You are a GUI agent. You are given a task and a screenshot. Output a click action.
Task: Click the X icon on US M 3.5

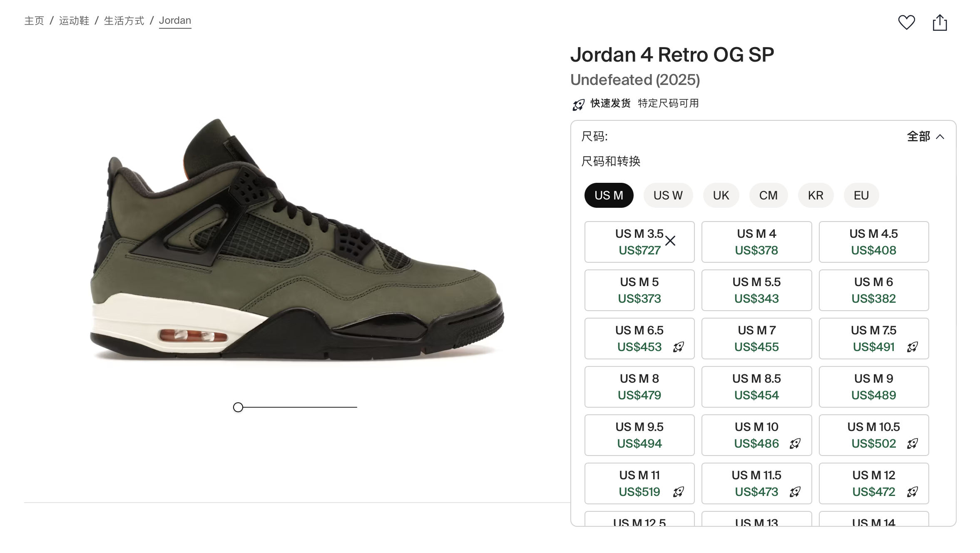(x=670, y=241)
